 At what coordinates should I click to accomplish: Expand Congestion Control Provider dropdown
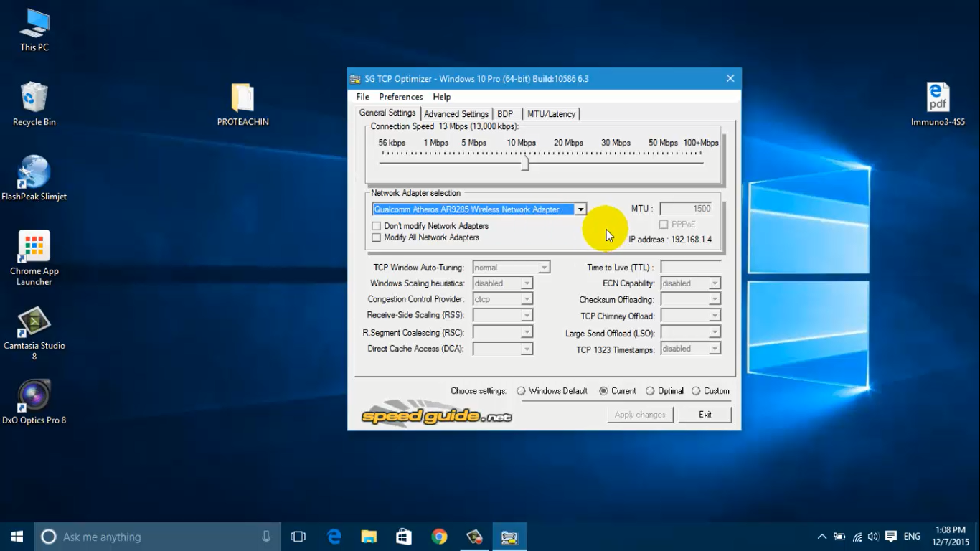pos(527,299)
